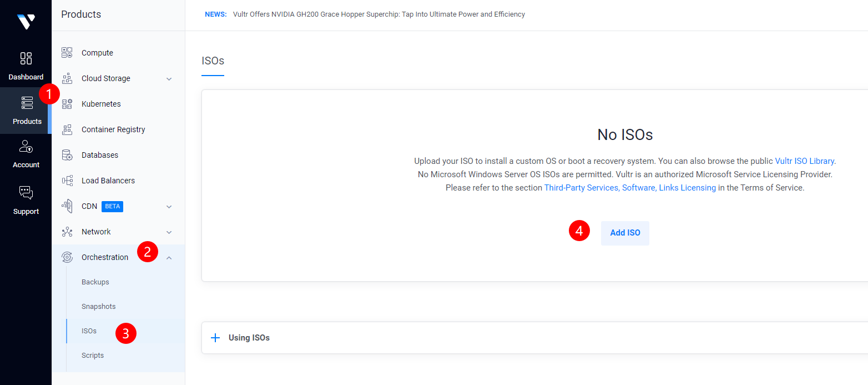Screen dimensions: 868x385
Task: Click the Load Balancers icon
Action: coord(67,181)
